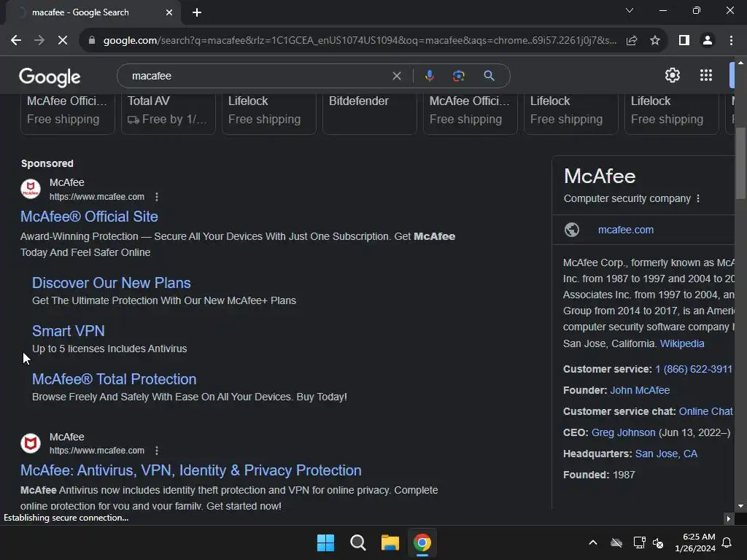Open the Google apps grid
Image resolution: width=747 pixels, height=560 pixels.
(706, 75)
